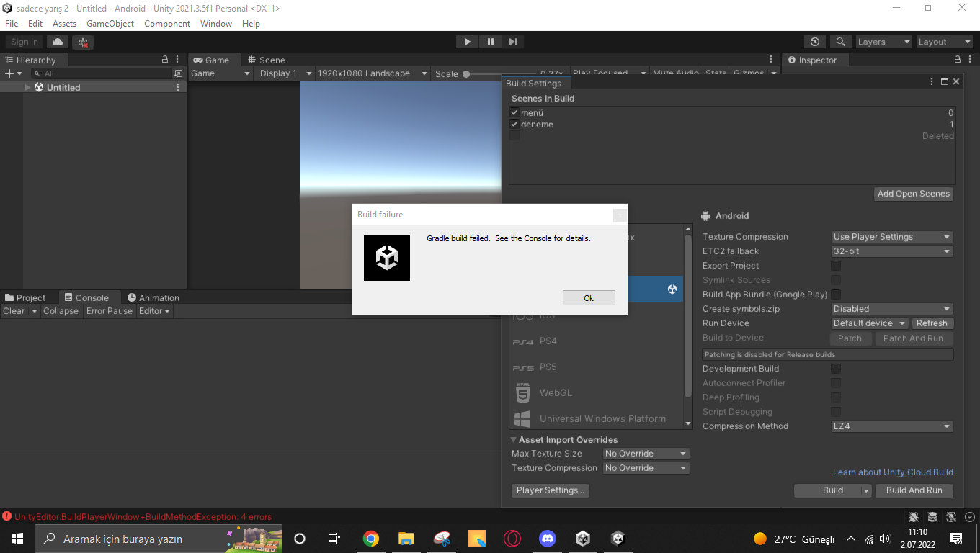Click the Add Open Scenes button

(914, 194)
